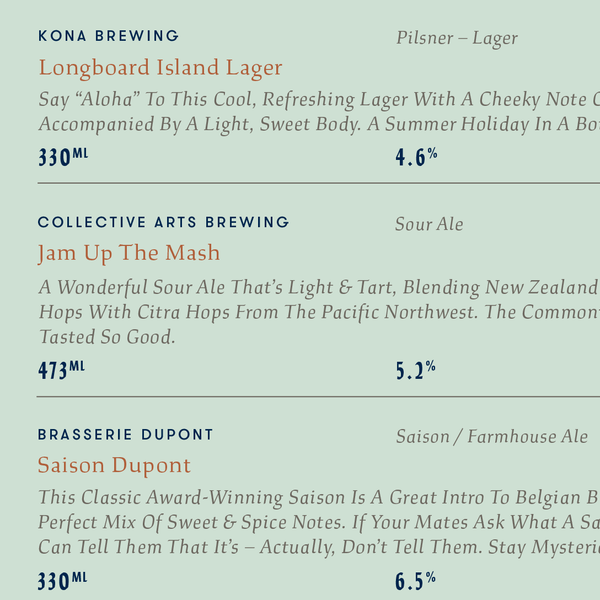The width and height of the screenshot is (600, 600).
Task: Open the Longboard Island Lager title
Action: [160, 68]
